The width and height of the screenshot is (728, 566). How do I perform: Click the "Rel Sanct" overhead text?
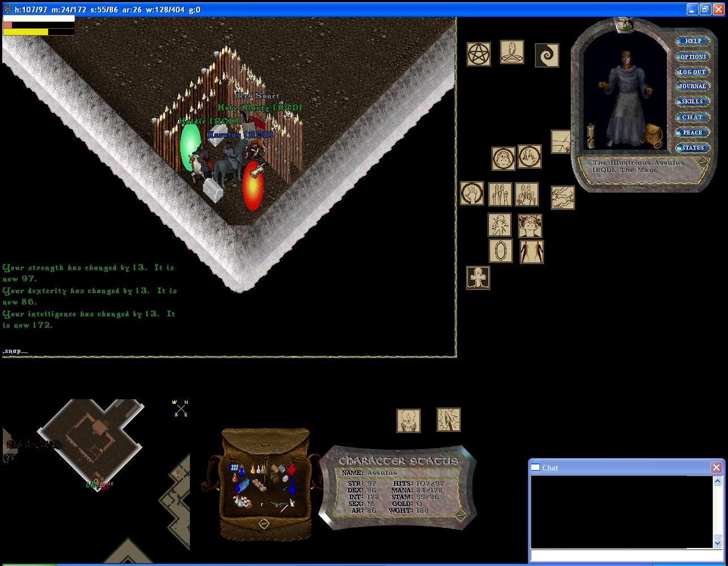pos(258,96)
